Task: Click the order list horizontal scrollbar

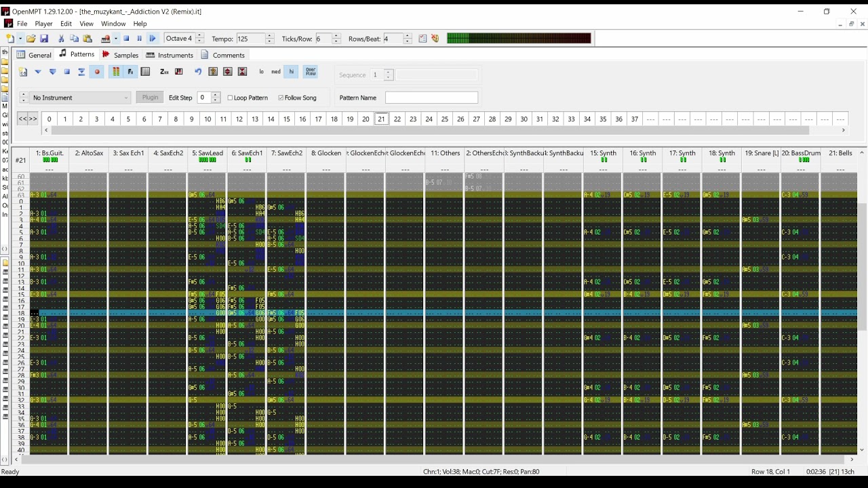Action: tap(444, 130)
